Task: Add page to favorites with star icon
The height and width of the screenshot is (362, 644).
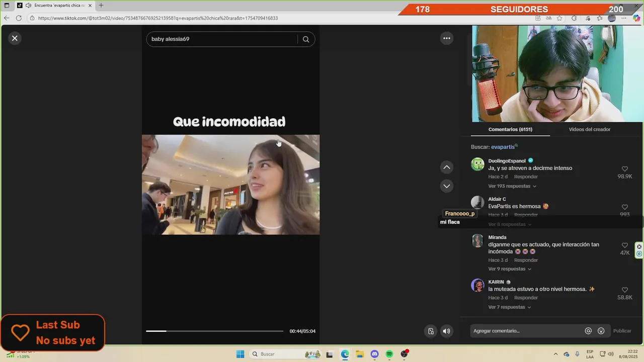Action: tap(559, 18)
